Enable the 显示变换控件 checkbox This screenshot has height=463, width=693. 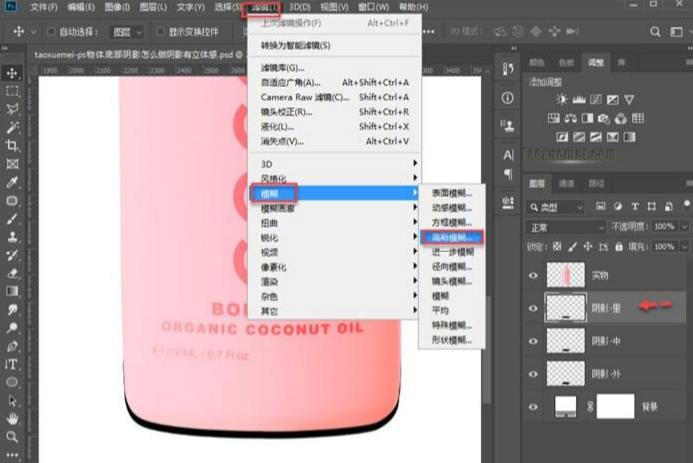tap(161, 31)
